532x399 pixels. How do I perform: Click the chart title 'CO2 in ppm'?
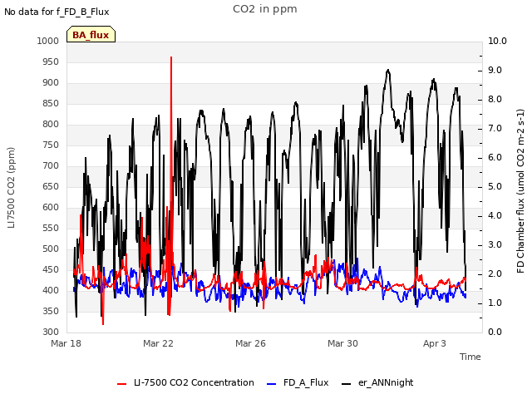pyautogui.click(x=265, y=9)
